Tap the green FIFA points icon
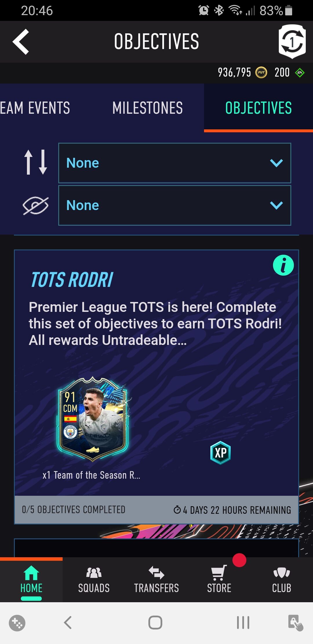The width and height of the screenshot is (313, 644). tap(300, 73)
